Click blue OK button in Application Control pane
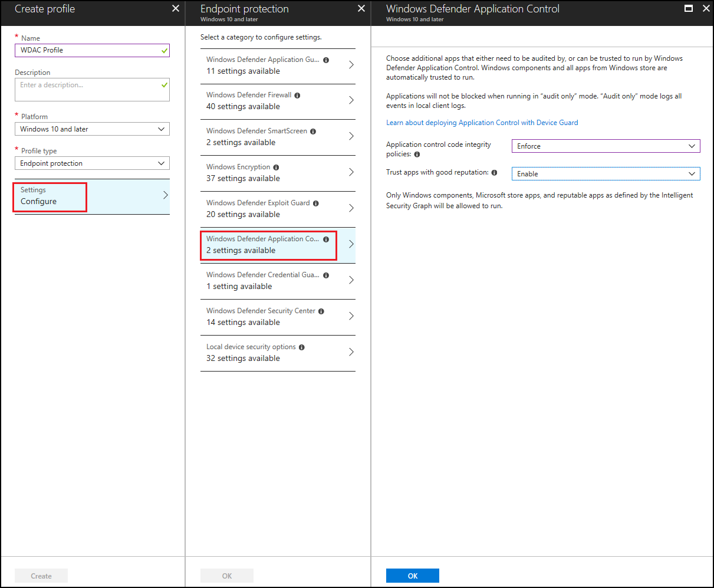This screenshot has width=714, height=588. click(412, 576)
